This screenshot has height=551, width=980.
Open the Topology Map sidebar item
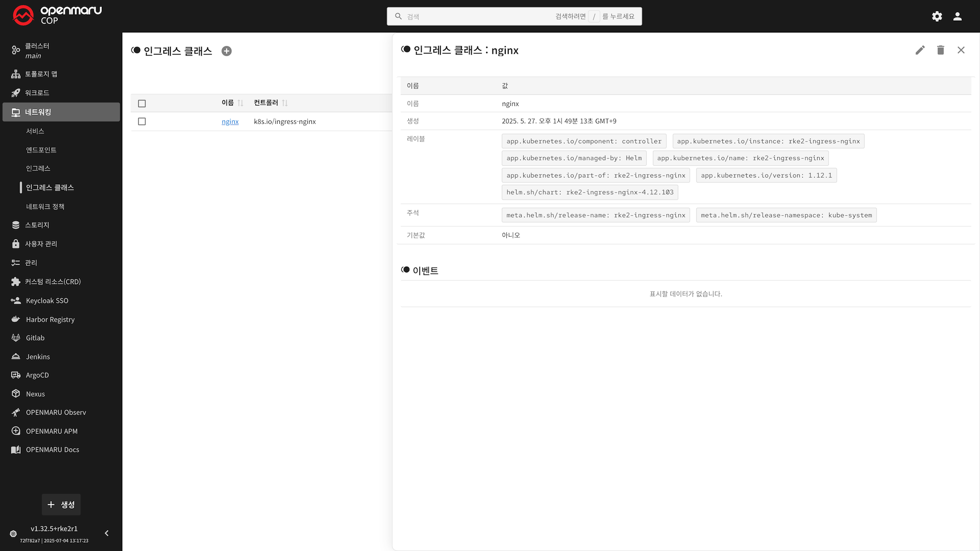click(41, 74)
